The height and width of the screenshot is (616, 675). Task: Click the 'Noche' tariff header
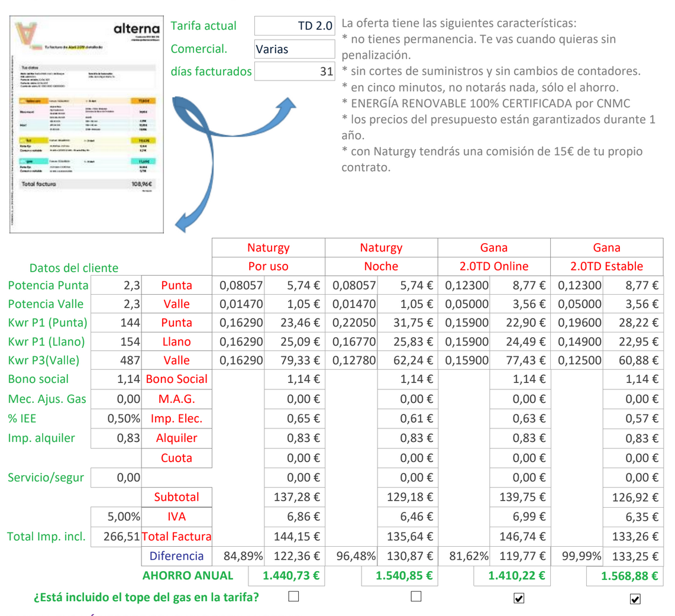(382, 266)
